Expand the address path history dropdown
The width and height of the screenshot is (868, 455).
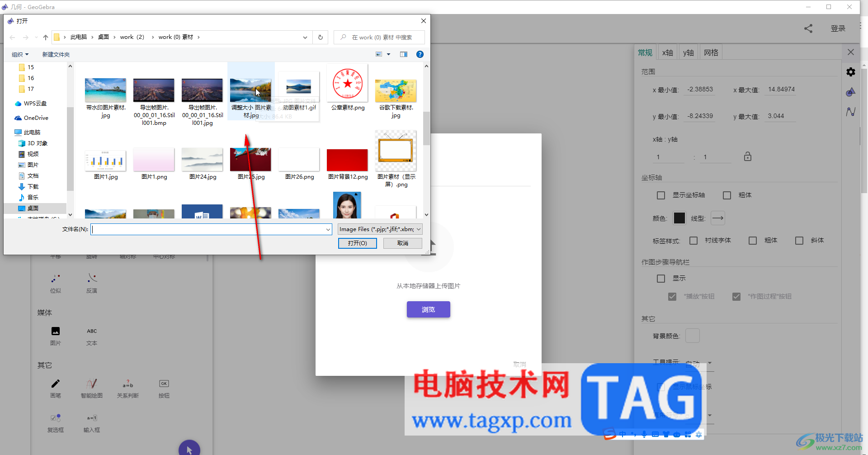coord(305,37)
